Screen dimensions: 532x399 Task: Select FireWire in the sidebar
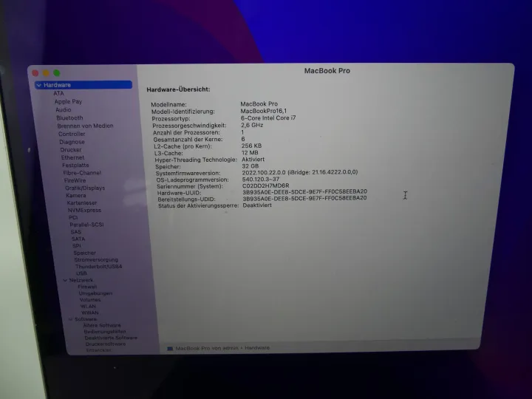click(x=75, y=180)
